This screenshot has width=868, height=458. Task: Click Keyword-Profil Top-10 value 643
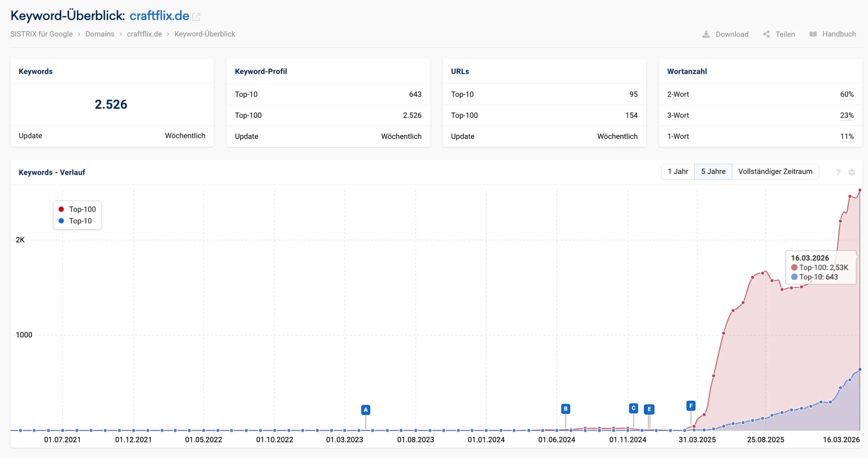point(415,94)
